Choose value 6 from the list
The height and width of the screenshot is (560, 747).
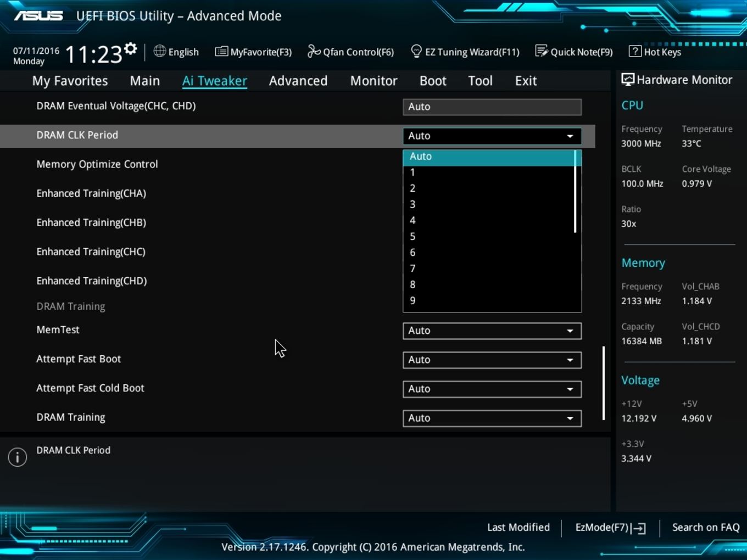tap(488, 253)
